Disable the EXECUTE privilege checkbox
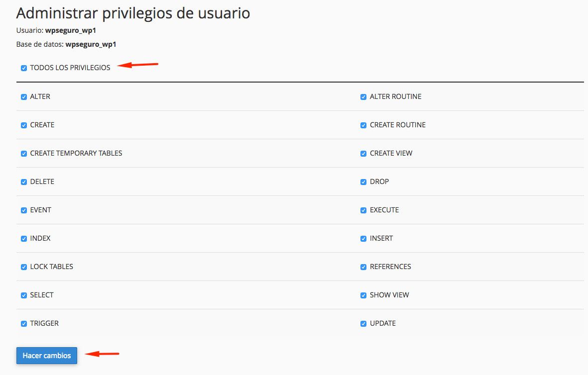 [x=363, y=210]
